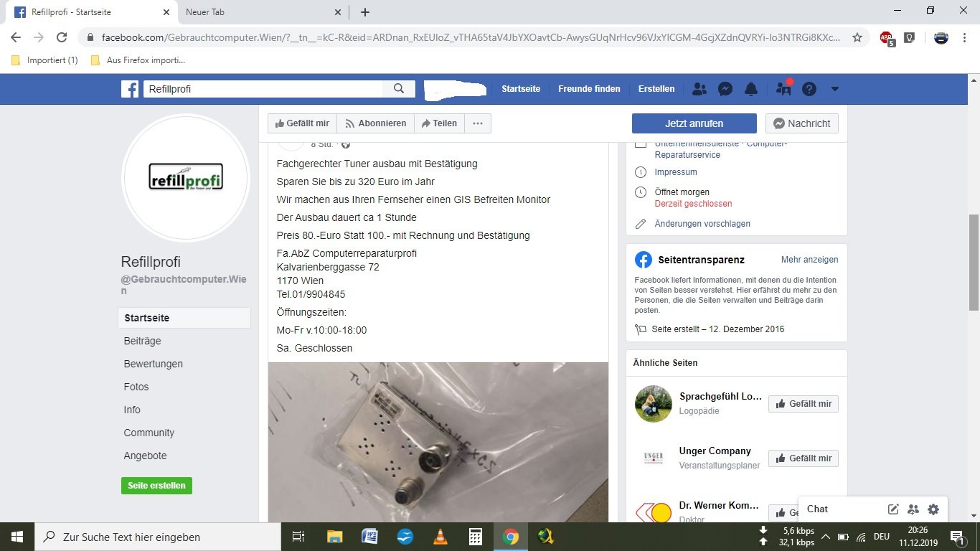Open the Messenger icon in header
This screenshot has width=980, height=551.
pyautogui.click(x=725, y=89)
